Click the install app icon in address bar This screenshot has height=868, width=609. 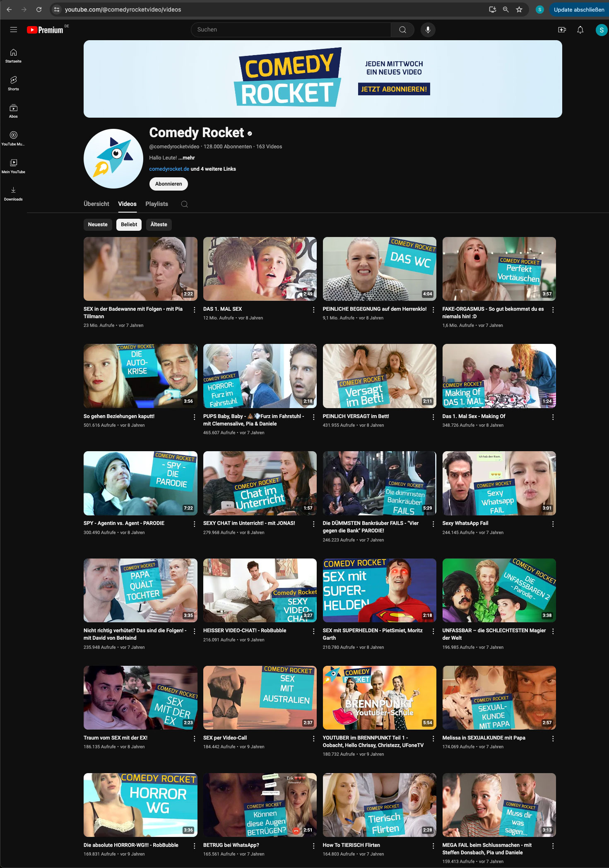492,10
